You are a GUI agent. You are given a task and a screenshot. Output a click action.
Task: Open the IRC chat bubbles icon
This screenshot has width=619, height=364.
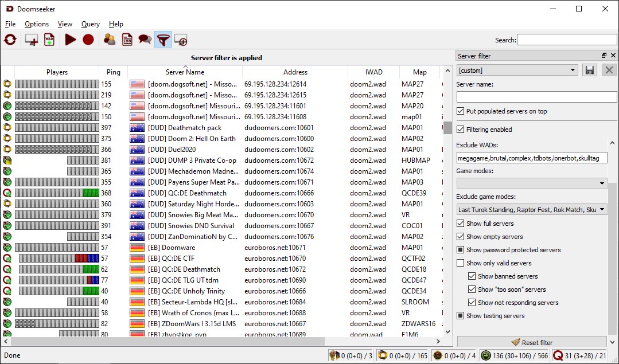point(145,40)
